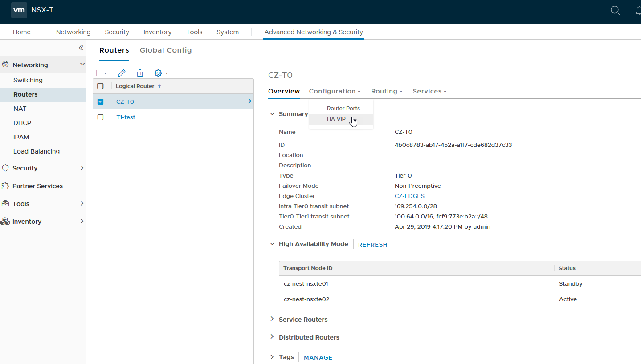Expand the Service Routers section
The image size is (641, 364).
click(272, 319)
